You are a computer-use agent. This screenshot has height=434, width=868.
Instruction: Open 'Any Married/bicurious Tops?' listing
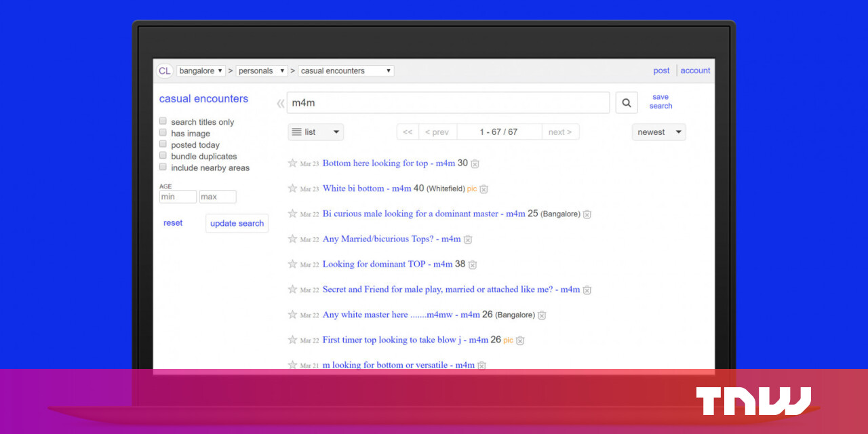click(x=391, y=239)
